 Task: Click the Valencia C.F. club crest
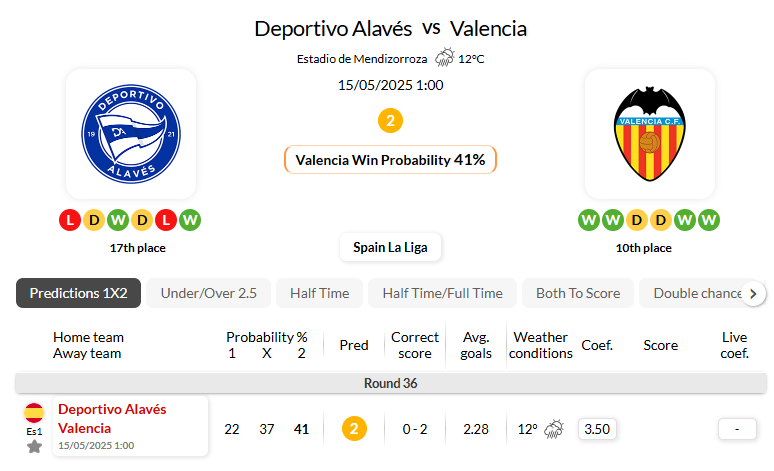[x=649, y=133]
